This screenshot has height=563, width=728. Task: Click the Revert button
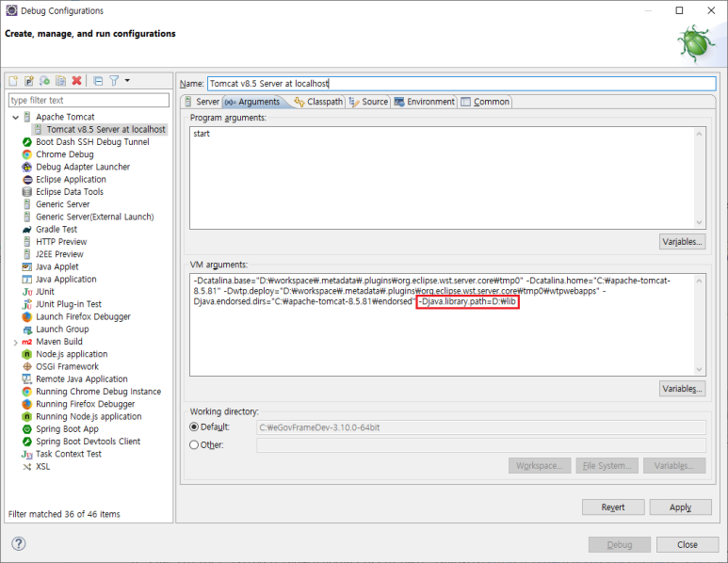pos(613,507)
